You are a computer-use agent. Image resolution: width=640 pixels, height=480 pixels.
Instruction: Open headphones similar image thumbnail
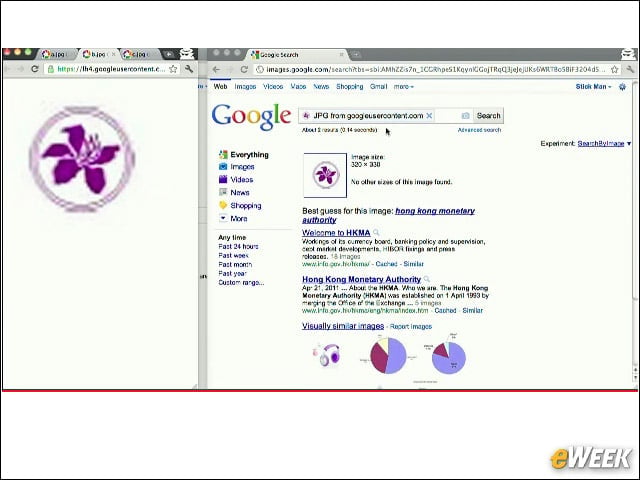click(x=327, y=355)
